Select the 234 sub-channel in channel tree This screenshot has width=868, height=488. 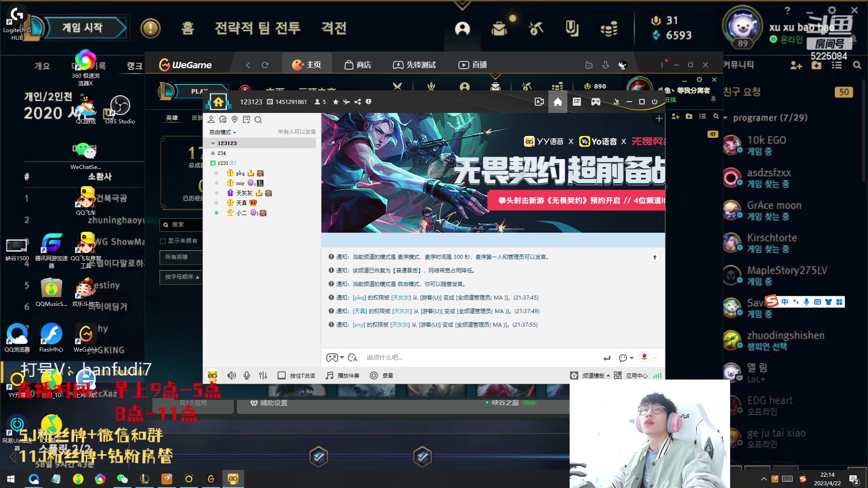(x=222, y=153)
